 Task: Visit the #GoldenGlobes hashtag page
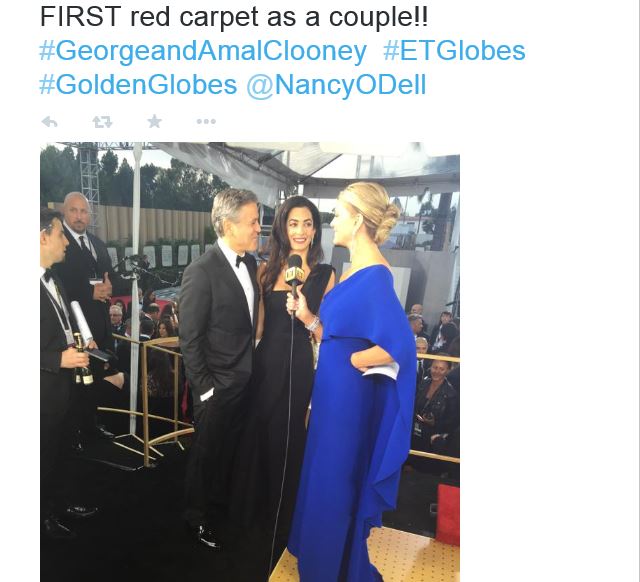pyautogui.click(x=138, y=84)
